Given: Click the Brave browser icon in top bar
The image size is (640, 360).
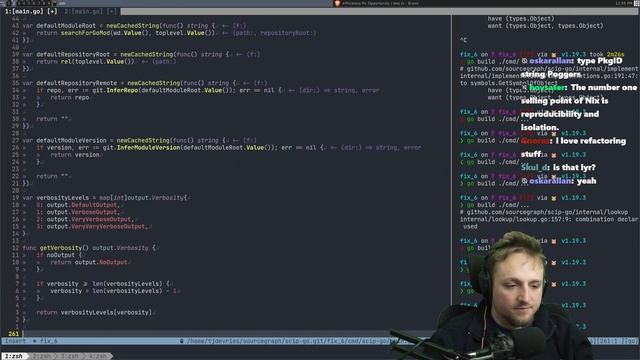Looking at the screenshot, I should click(x=337, y=3).
